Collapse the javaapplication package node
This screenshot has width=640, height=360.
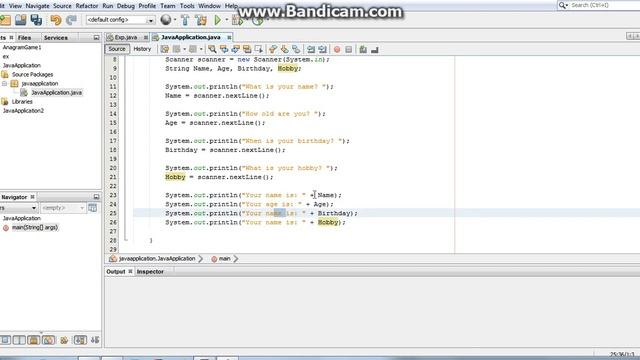[x=4, y=83]
